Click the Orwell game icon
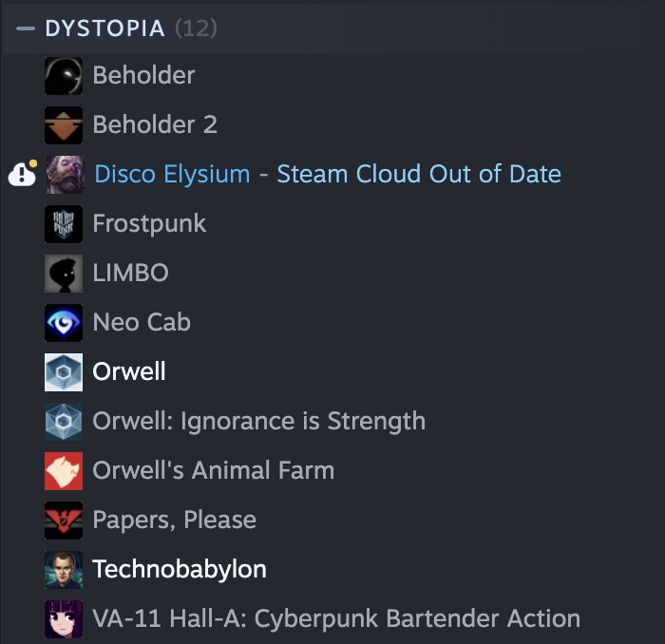Image resolution: width=665 pixels, height=644 pixels. click(64, 372)
